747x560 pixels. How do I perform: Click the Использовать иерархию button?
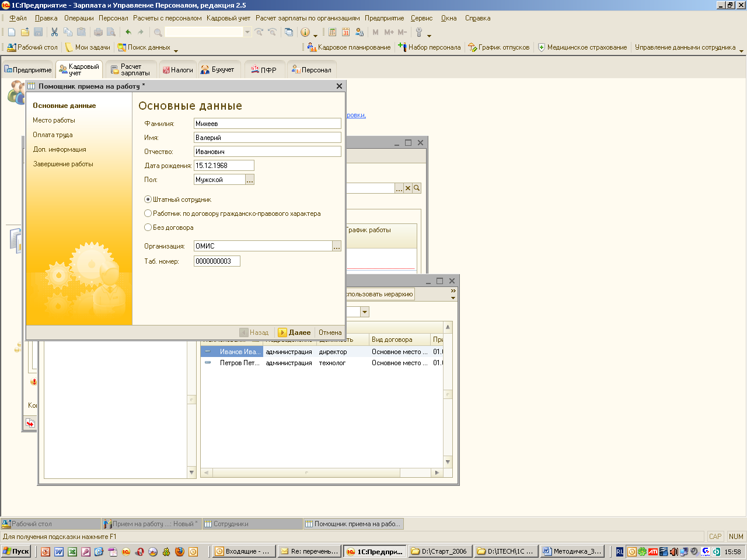tap(380, 294)
